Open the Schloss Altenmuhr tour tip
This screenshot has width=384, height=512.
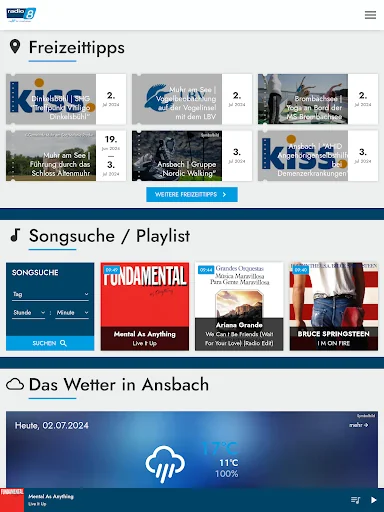coord(66,156)
